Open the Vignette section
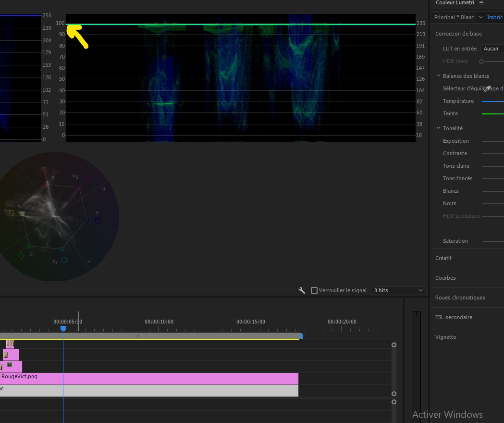The height and width of the screenshot is (423, 504). click(x=445, y=337)
